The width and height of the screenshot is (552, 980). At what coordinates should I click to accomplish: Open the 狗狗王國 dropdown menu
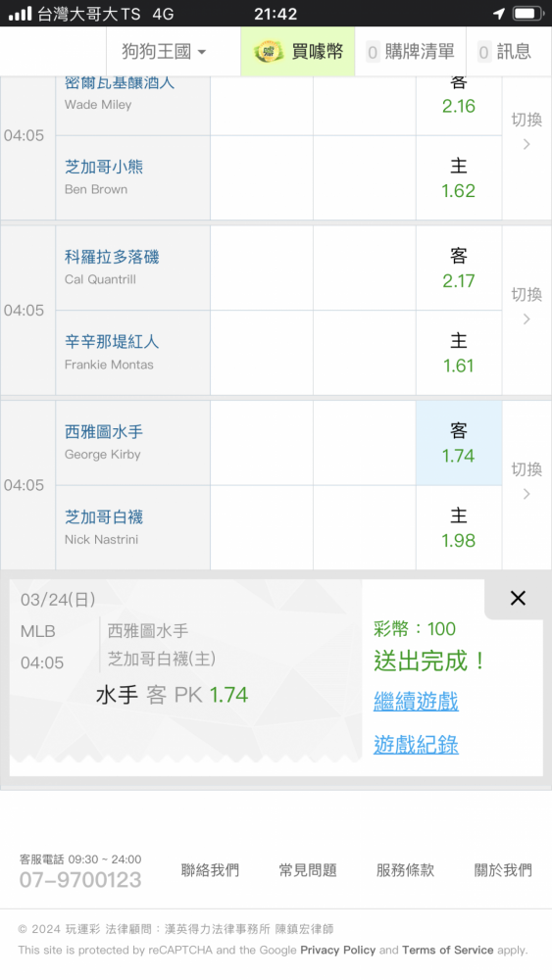point(163,51)
